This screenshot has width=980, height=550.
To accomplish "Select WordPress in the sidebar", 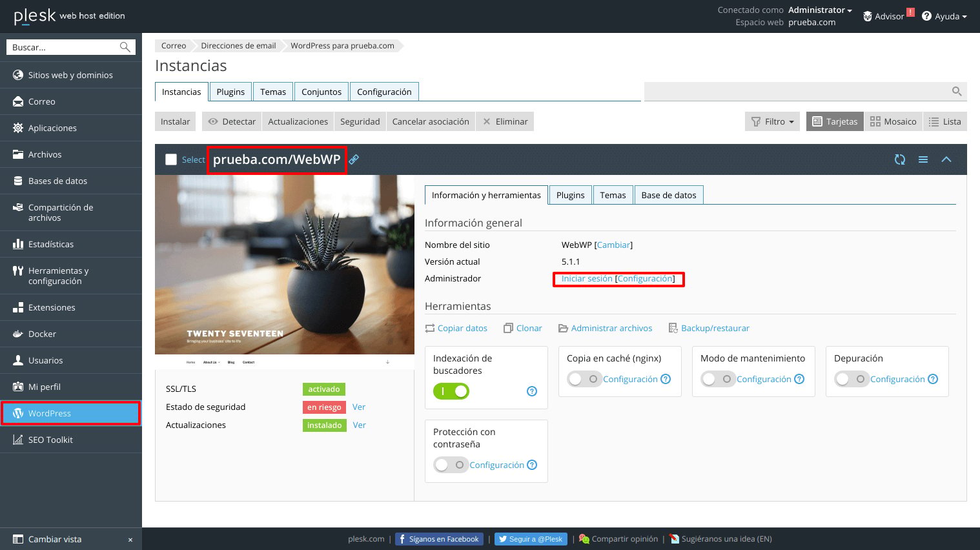I will click(x=70, y=413).
